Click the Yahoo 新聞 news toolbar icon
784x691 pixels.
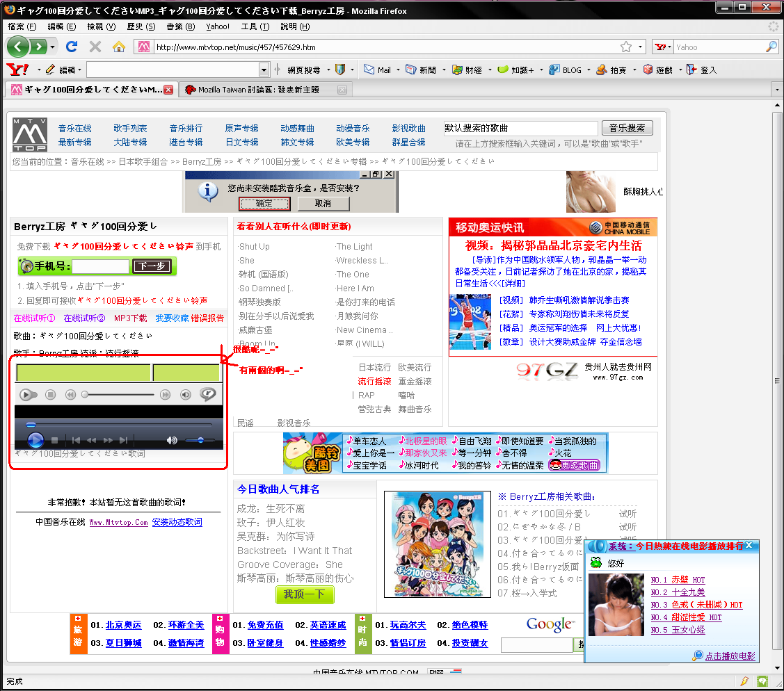click(x=421, y=70)
